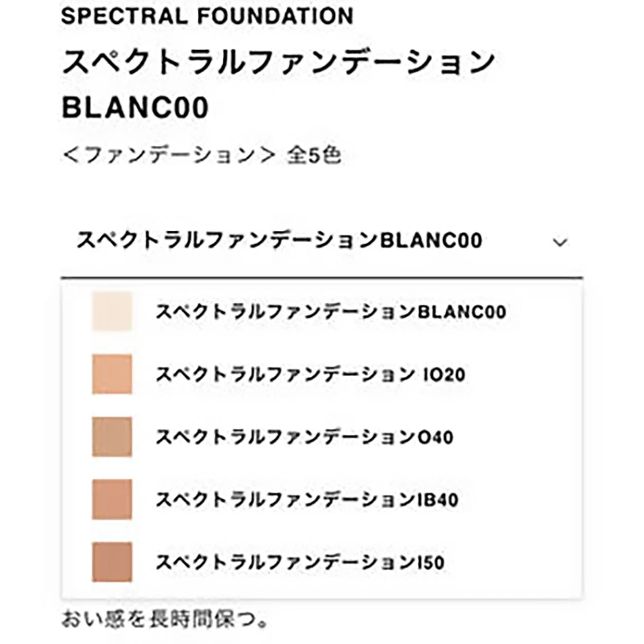Click the Japanese product title スペクトラルファンデーション
This screenshot has width=644, height=644.
(278, 62)
